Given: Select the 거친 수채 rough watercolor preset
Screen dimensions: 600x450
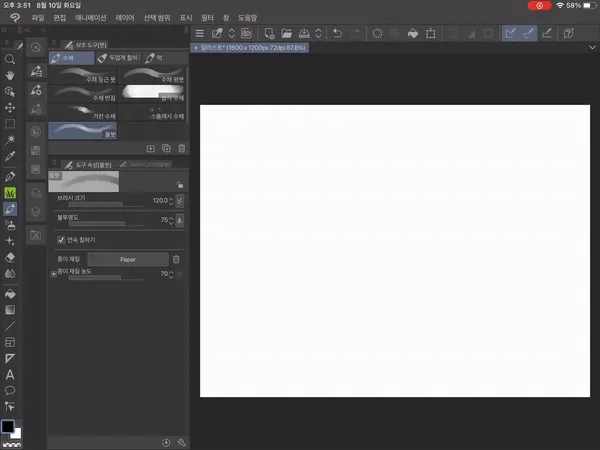Looking at the screenshot, I should (83, 112).
